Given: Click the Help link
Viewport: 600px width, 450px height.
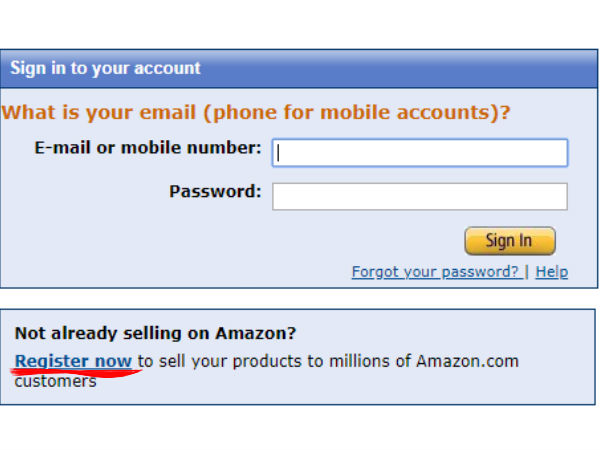Looking at the screenshot, I should pyautogui.click(x=552, y=272).
